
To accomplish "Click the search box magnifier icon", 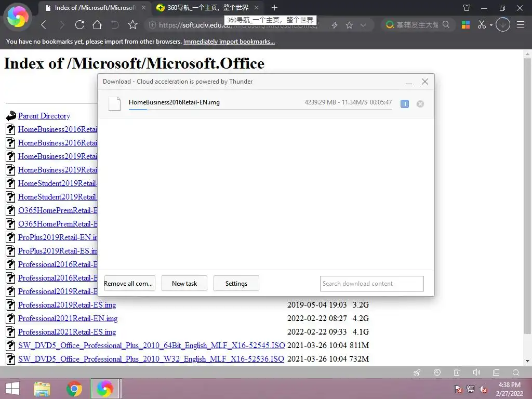I will (x=446, y=24).
